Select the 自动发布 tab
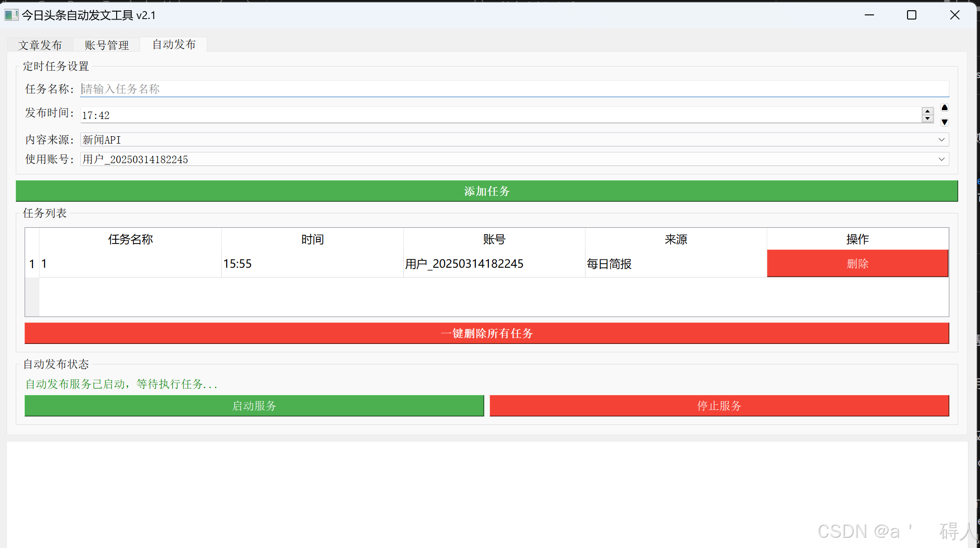 [174, 44]
